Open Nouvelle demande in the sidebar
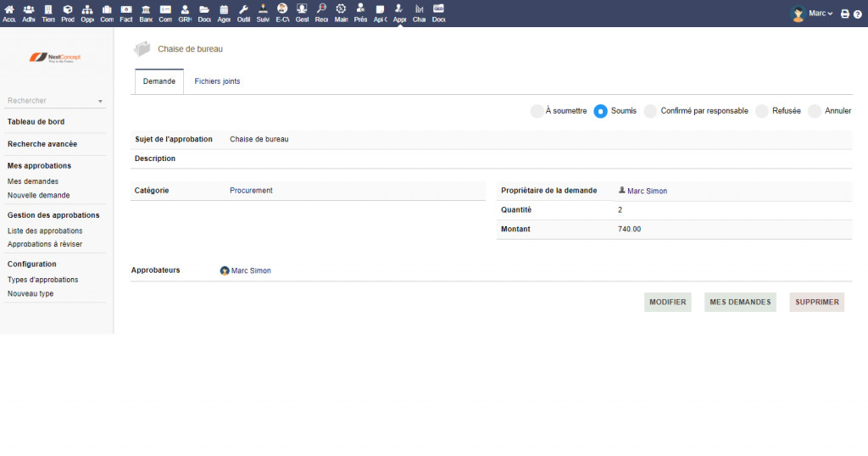The height and width of the screenshot is (456, 868). point(38,195)
